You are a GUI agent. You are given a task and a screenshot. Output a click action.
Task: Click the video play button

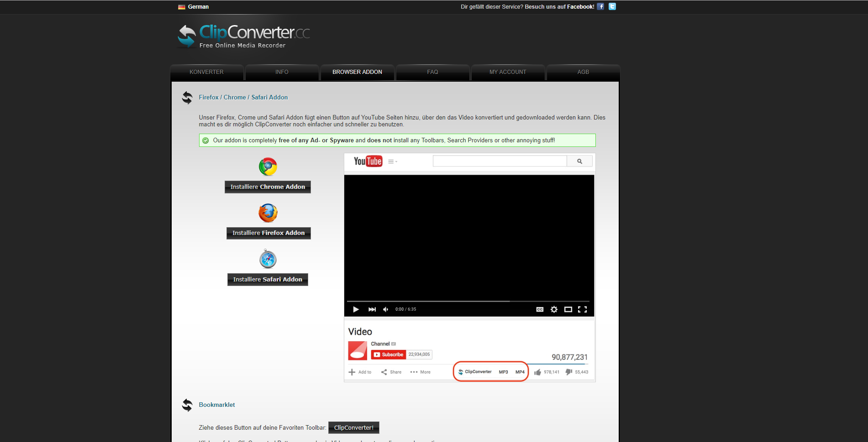coord(356,309)
